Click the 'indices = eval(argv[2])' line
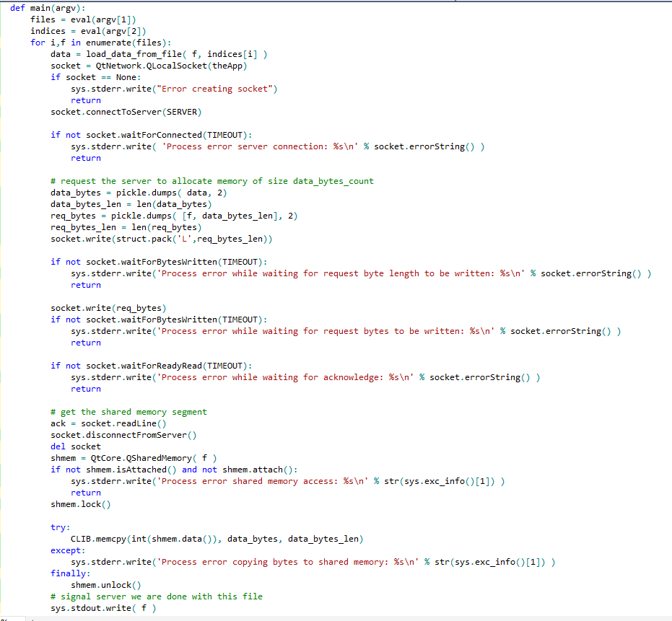This screenshot has height=621, width=672. [88, 31]
